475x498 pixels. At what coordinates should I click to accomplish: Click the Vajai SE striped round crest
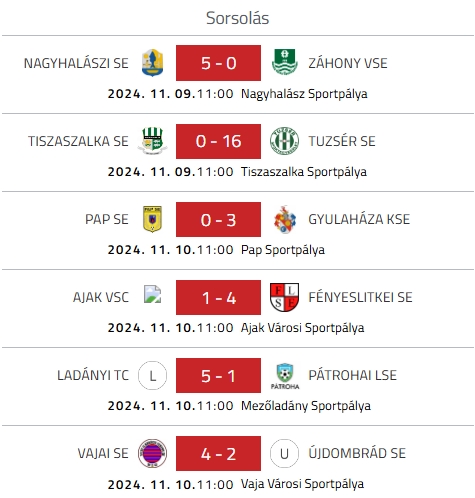click(152, 453)
